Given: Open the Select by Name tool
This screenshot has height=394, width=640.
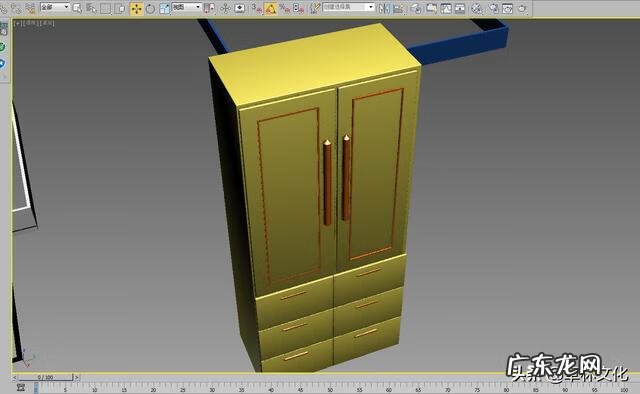Looking at the screenshot, I should pos(91,8).
